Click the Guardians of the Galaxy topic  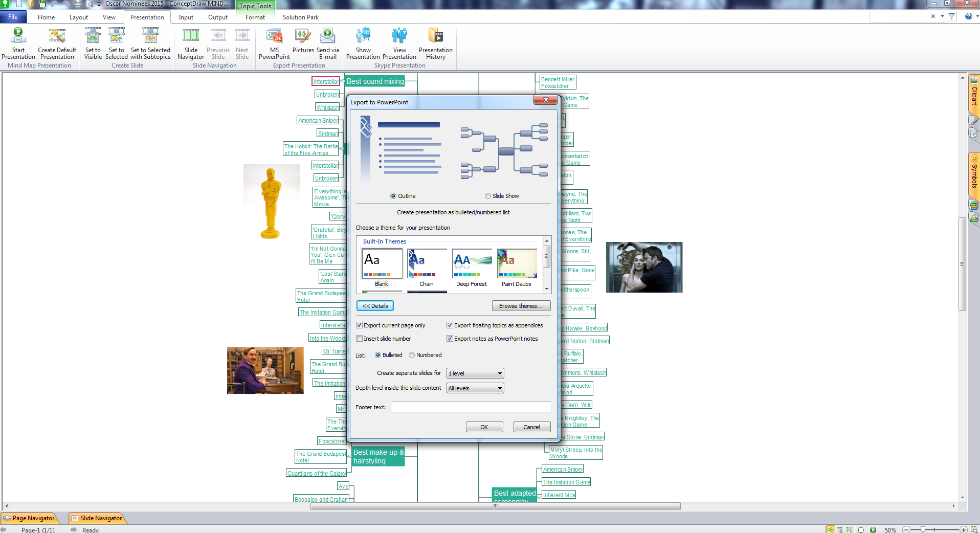[317, 474]
